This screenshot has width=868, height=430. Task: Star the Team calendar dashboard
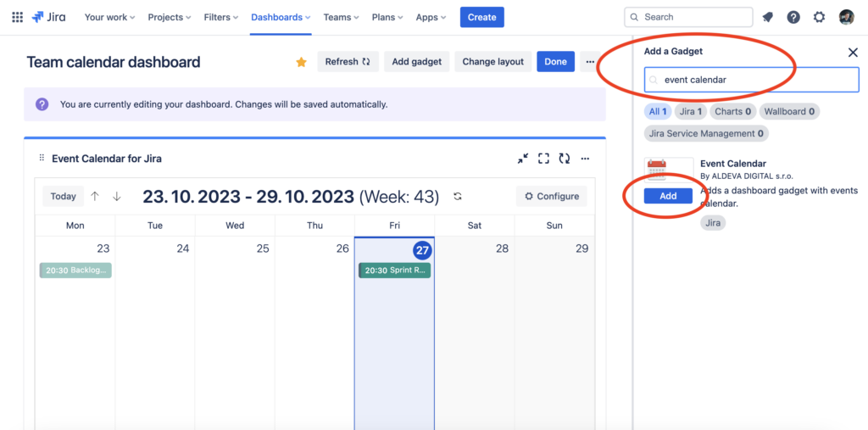point(301,62)
